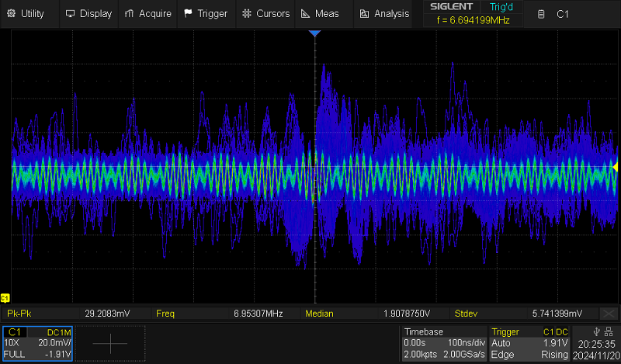Image resolution: width=621 pixels, height=364 pixels.
Task: Click the blue trigger position marker
Action: click(x=314, y=34)
